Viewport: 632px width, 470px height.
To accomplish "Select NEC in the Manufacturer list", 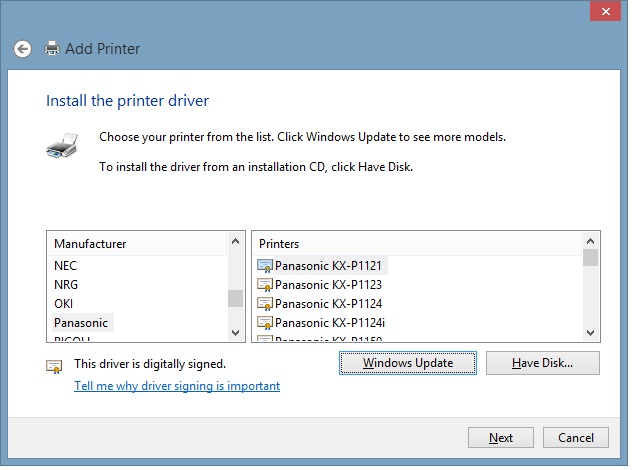I will (65, 266).
